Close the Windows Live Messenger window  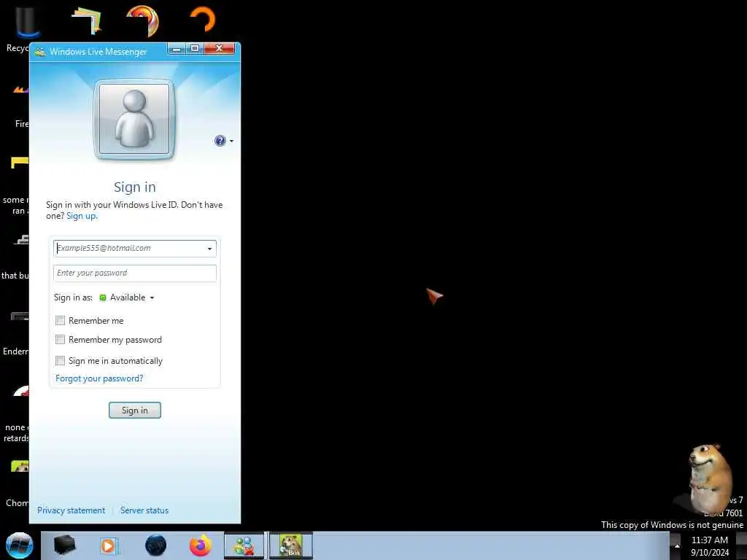coord(219,49)
